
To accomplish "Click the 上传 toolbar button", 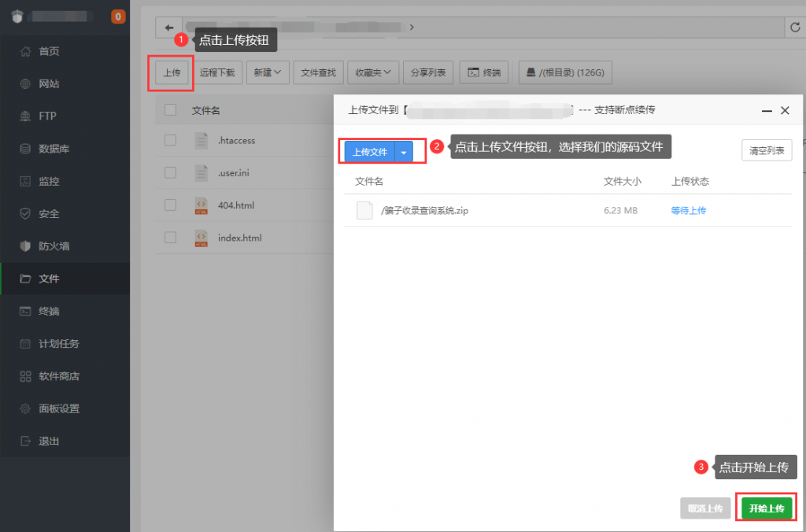I will 172,72.
